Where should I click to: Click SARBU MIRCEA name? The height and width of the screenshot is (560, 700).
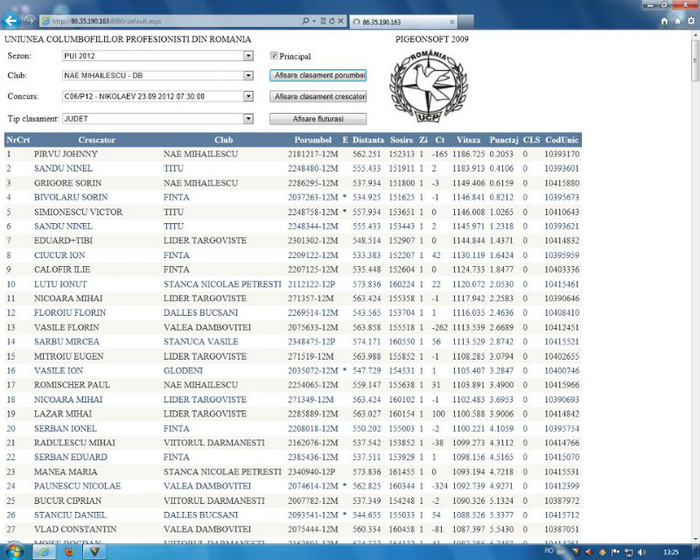pyautogui.click(x=67, y=342)
